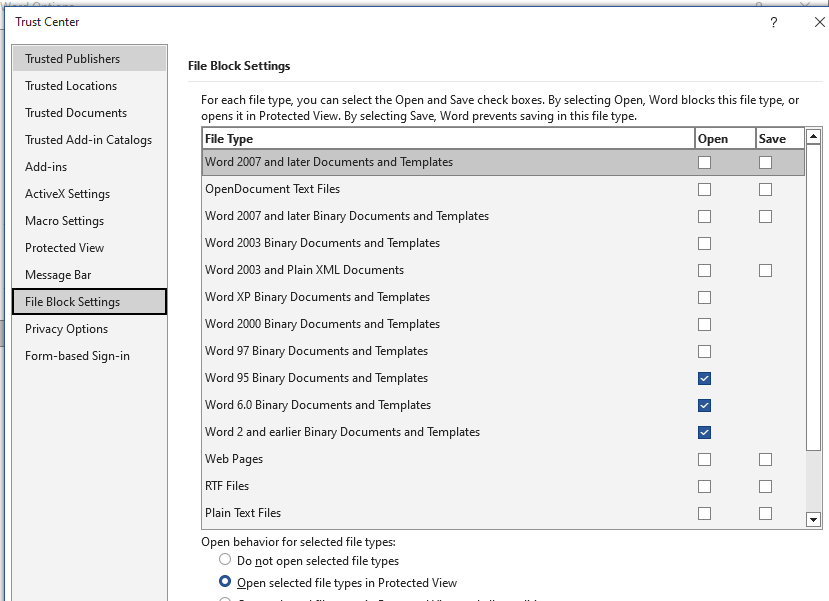Screen dimensions: 829x601
Task: Click the Save column header
Action: (780, 138)
